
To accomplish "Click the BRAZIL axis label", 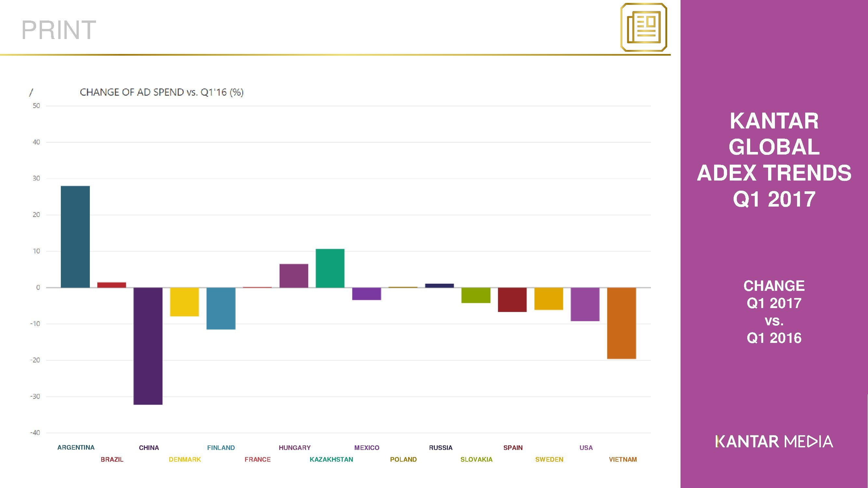I will tap(112, 459).
